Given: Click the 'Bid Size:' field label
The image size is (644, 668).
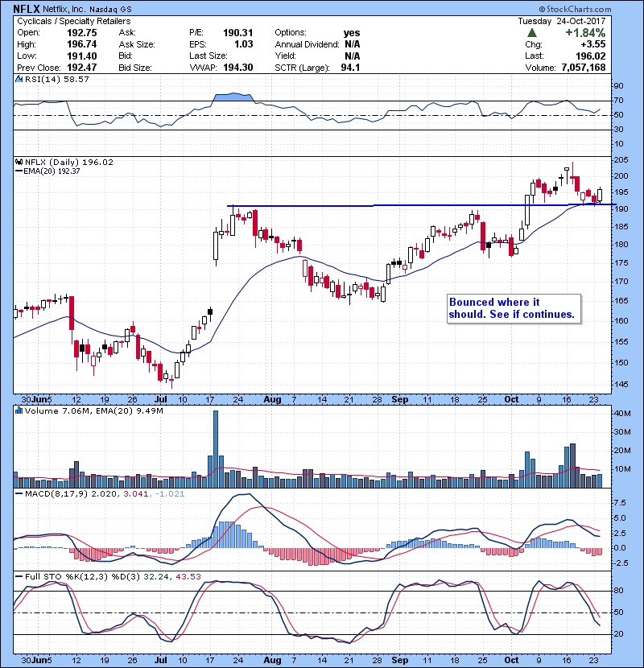Looking at the screenshot, I should pos(135,68).
